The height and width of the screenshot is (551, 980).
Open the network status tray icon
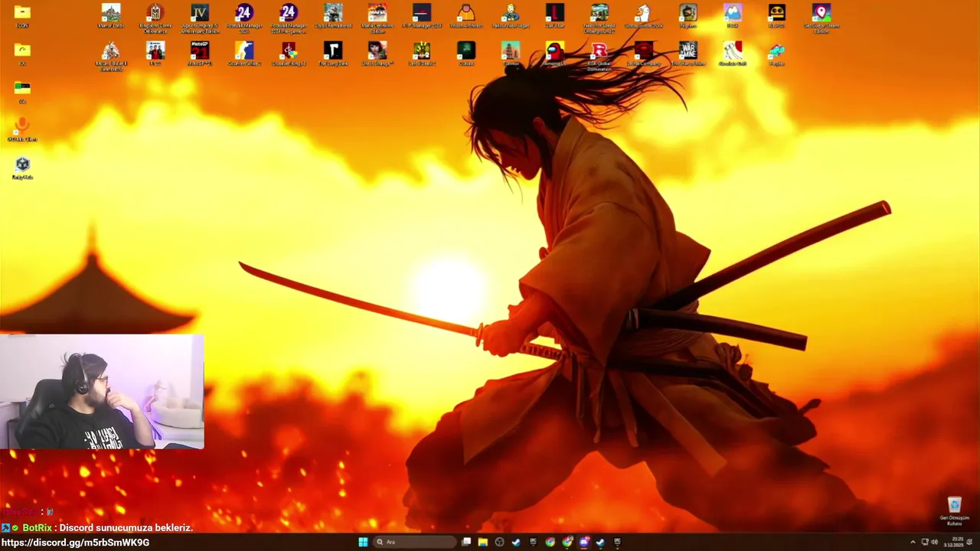coord(925,542)
